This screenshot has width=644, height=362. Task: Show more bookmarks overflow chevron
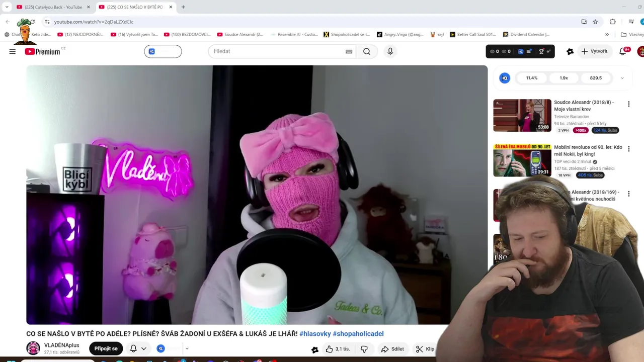point(607,35)
